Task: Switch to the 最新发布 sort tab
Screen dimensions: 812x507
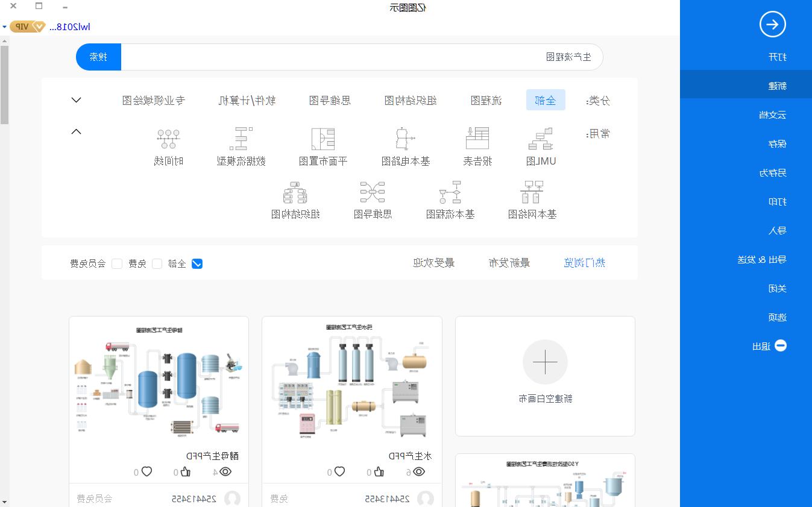Action: point(509,263)
